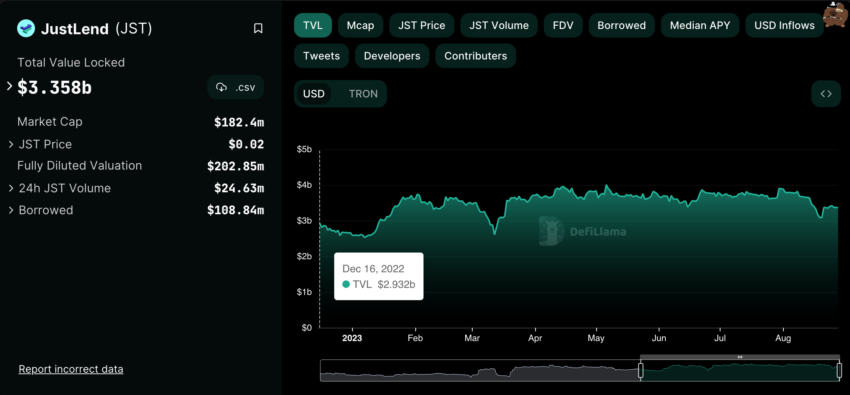850x395 pixels.
Task: Open the embed chart code icon
Action: tap(826, 94)
